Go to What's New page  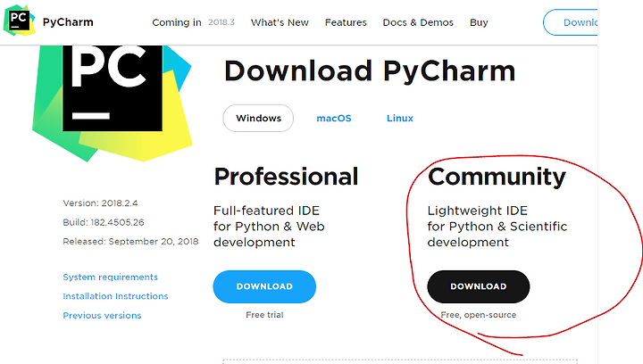click(x=280, y=22)
